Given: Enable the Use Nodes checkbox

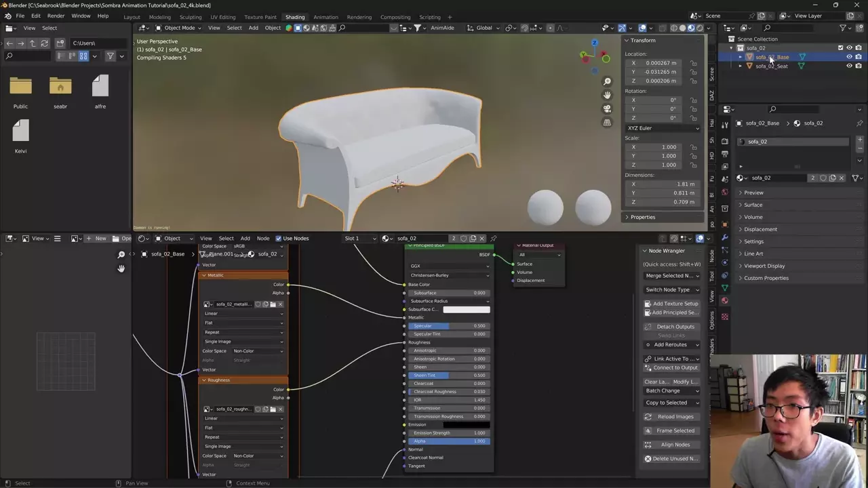Looking at the screenshot, I should (x=278, y=239).
